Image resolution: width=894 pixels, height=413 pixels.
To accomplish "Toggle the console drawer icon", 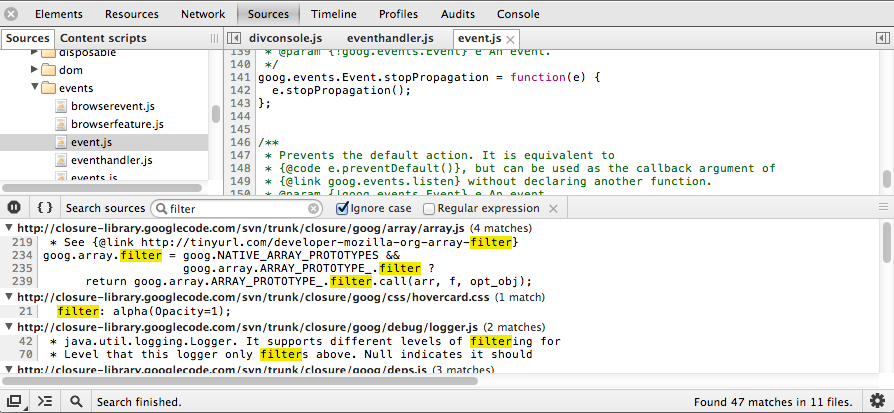I will [x=45, y=401].
